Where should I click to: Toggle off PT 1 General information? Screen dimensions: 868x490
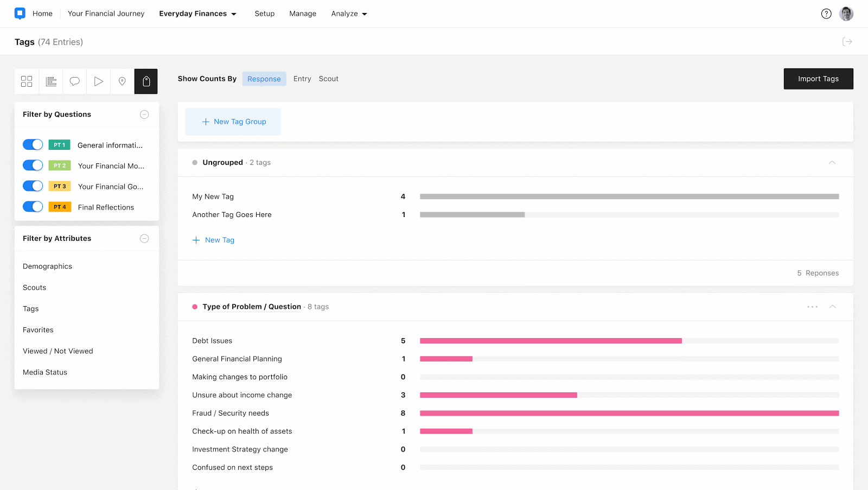[x=33, y=145]
